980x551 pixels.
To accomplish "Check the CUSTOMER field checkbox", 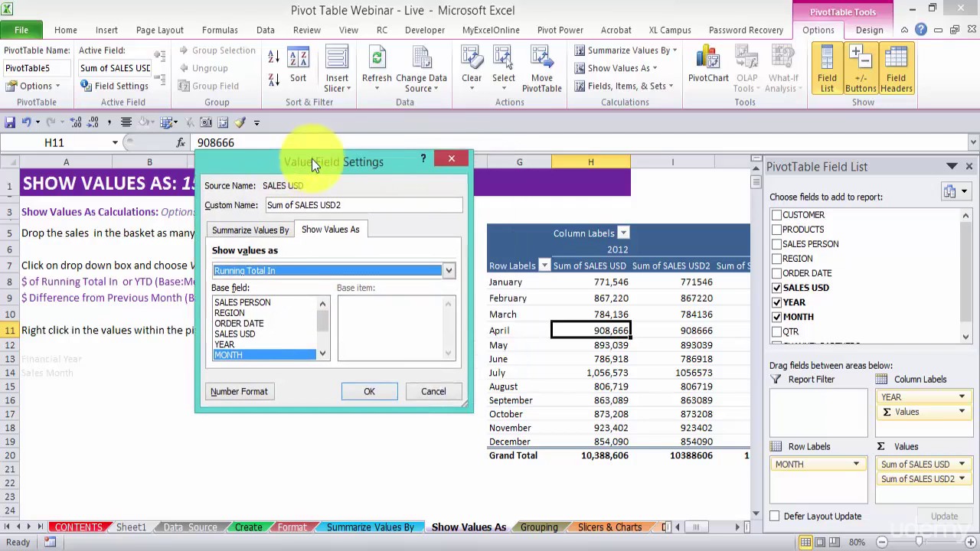I will click(x=777, y=215).
